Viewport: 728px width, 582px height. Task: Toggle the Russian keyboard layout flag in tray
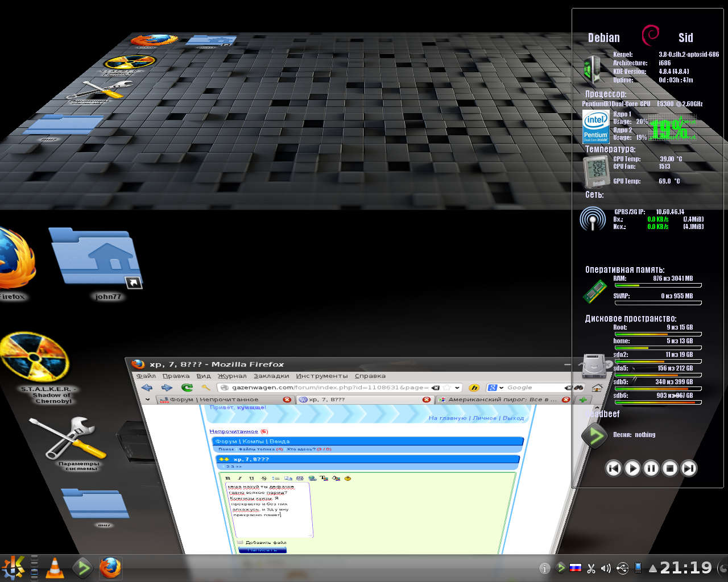(576, 568)
